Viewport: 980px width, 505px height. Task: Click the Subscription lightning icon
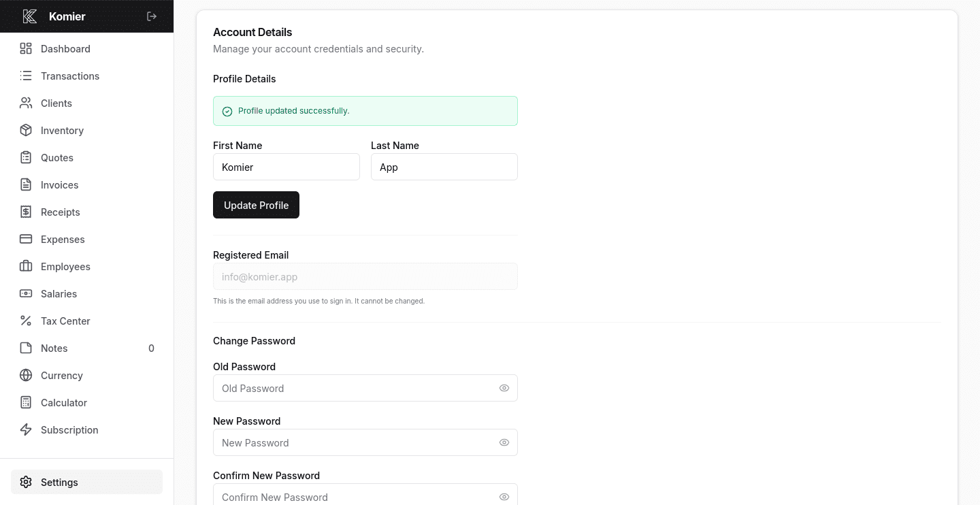[26, 429]
